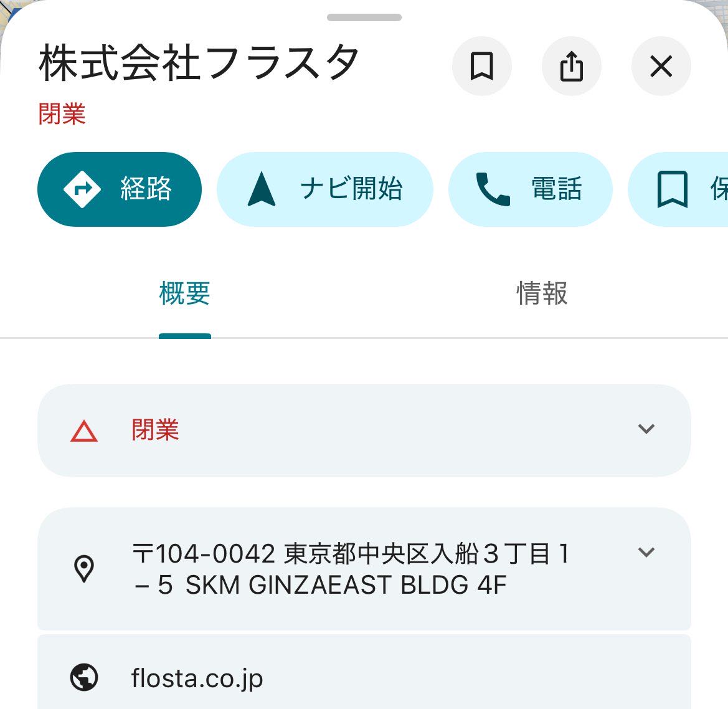Tap the directions arrow diamond icon

pos(82,189)
